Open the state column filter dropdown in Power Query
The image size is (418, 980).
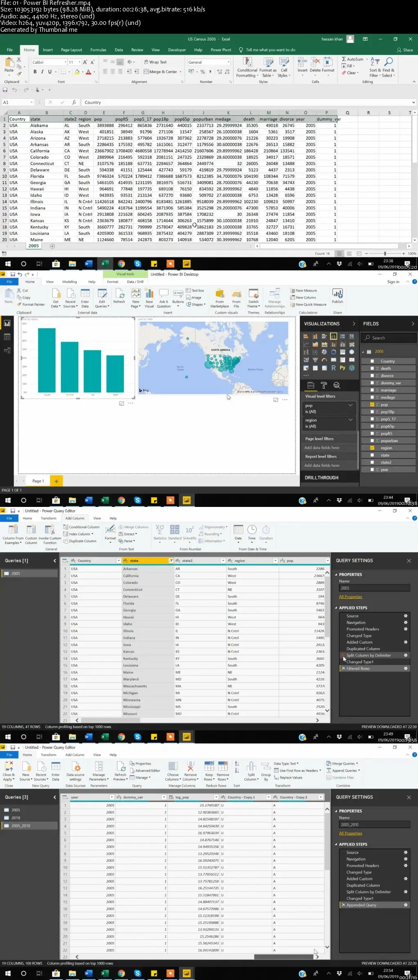[171, 561]
